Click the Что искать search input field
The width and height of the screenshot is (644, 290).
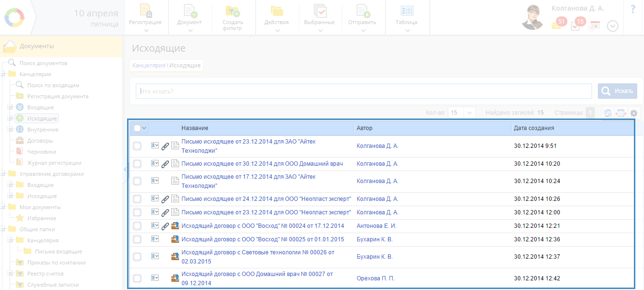coord(363,91)
